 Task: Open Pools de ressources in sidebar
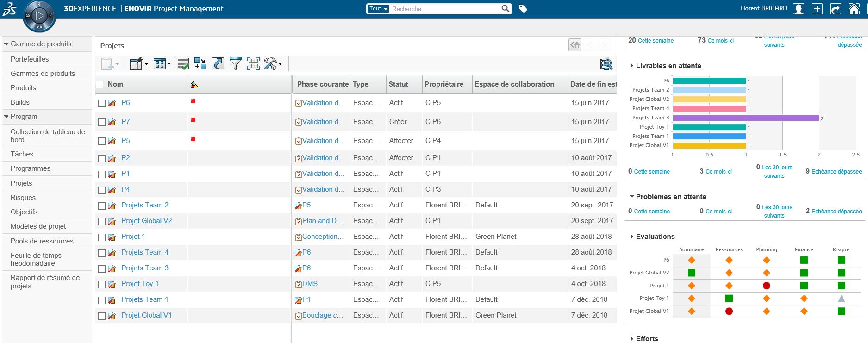click(42, 241)
